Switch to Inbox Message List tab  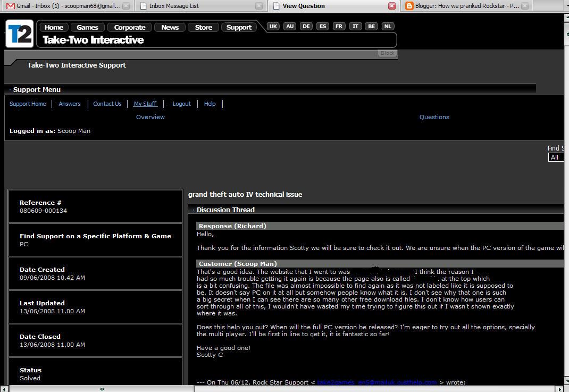[199, 6]
